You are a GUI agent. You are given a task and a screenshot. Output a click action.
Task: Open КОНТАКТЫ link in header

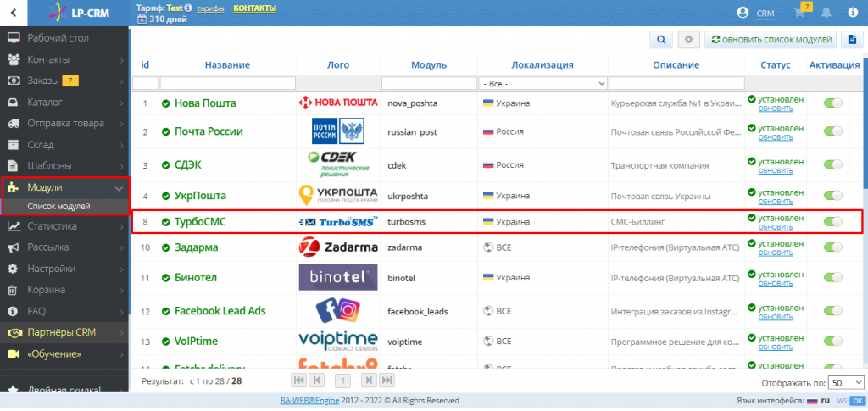click(254, 8)
